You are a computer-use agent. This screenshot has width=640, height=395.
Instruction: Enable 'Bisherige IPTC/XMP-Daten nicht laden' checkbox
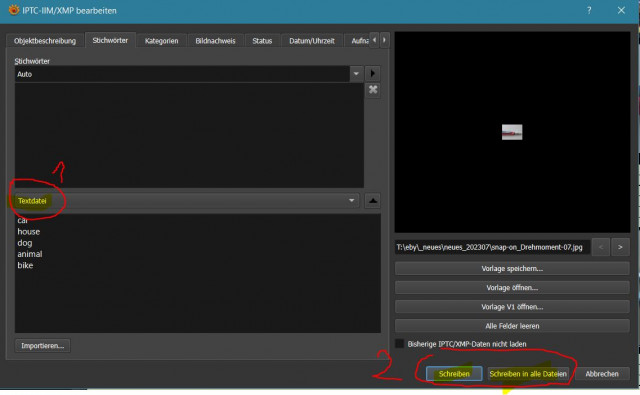point(400,344)
